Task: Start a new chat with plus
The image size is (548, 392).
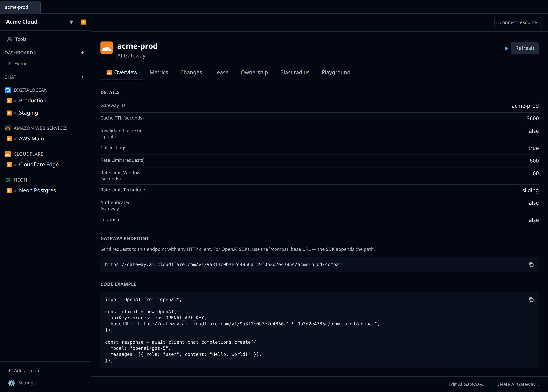Action: click(83, 77)
